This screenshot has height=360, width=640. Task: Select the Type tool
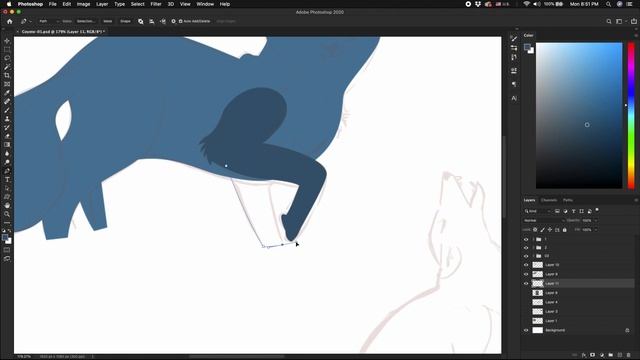[7, 180]
